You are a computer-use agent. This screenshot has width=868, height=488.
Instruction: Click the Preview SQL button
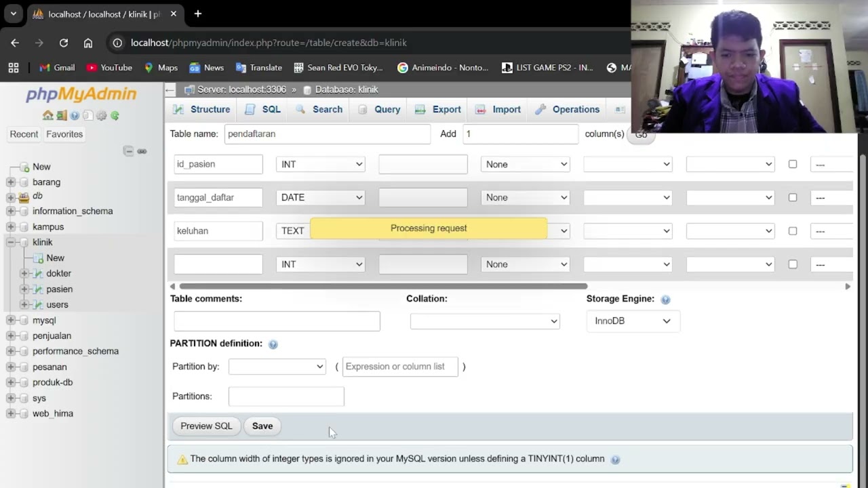coord(206,426)
